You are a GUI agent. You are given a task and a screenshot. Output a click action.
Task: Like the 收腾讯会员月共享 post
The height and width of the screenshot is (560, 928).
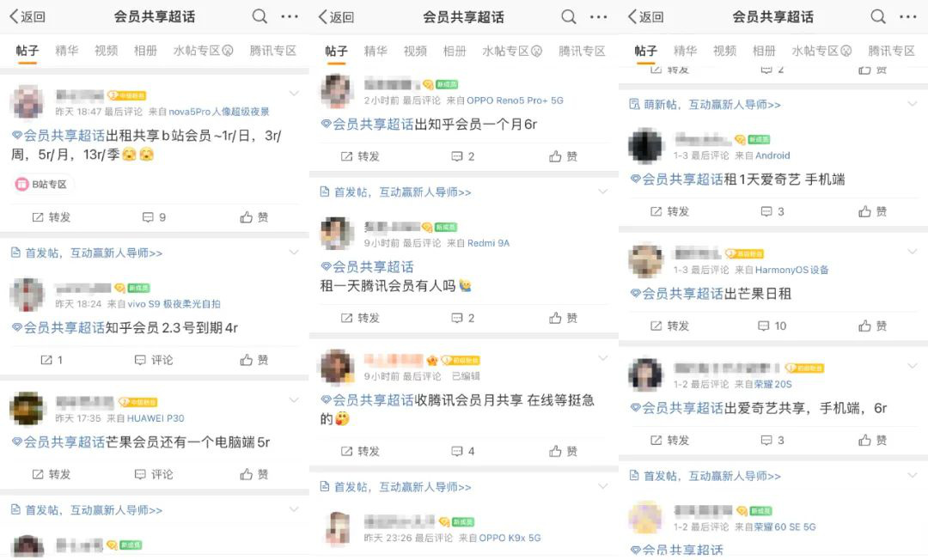(x=564, y=451)
